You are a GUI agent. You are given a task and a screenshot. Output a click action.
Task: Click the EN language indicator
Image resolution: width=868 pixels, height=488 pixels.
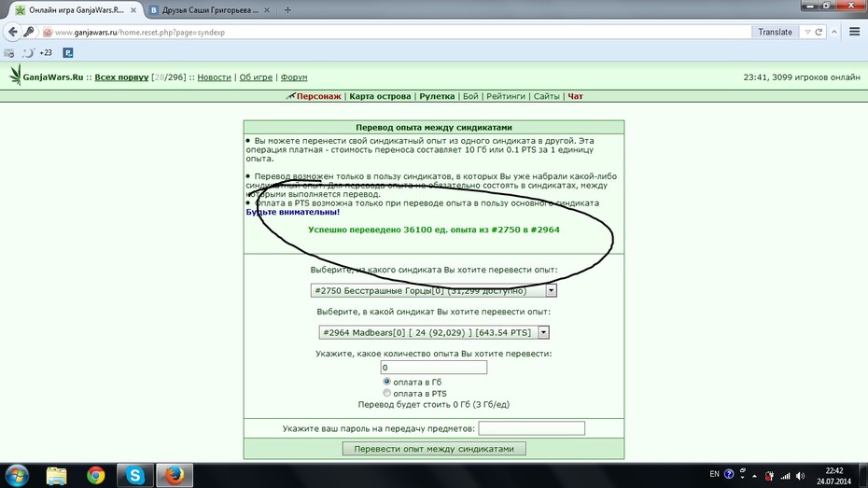click(714, 474)
